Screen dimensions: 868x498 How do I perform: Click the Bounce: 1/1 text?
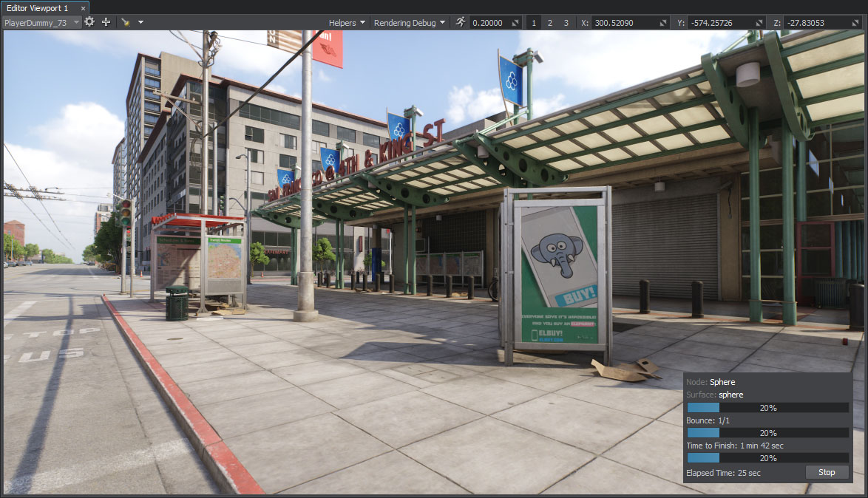[708, 420]
